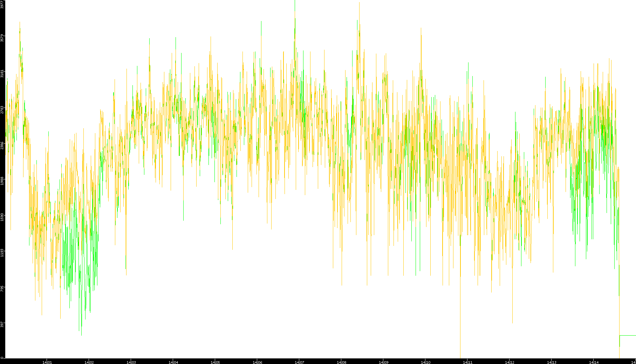Click the 2386 value axis label

[x=2, y=145]
